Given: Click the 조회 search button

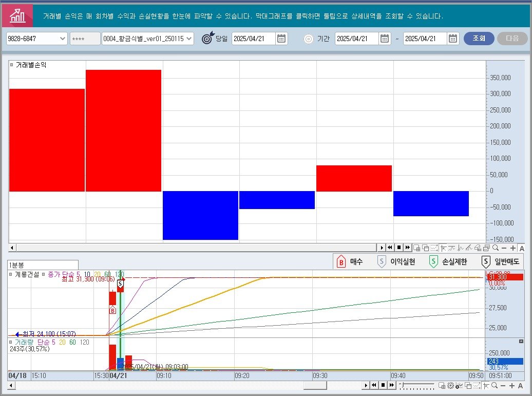Looking at the screenshot, I should click(x=479, y=39).
